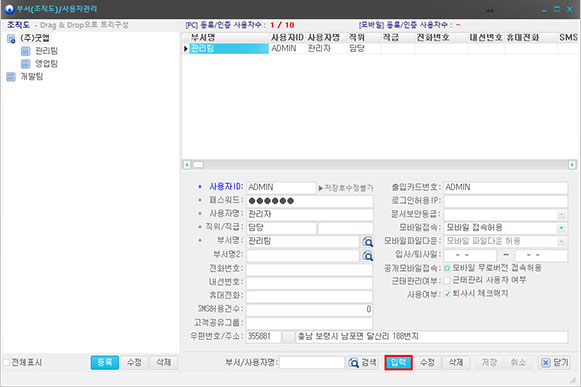Click the postal code field 355881
This screenshot has width=581, height=387.
(264, 337)
